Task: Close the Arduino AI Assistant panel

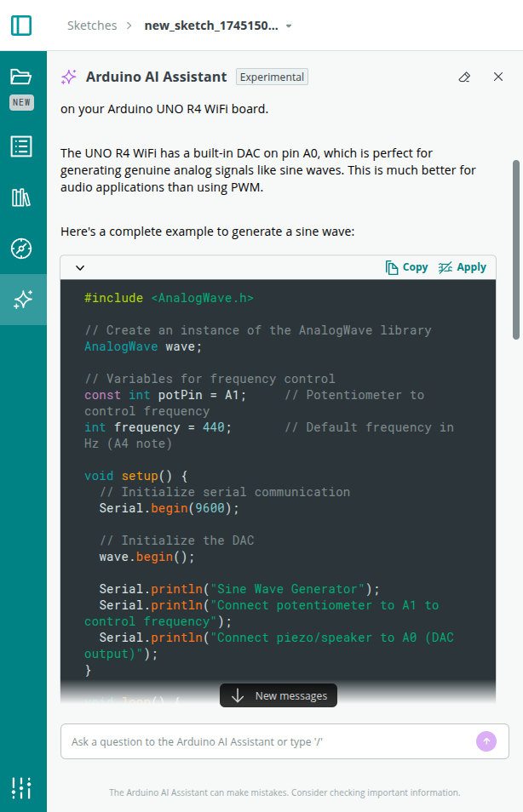Action: tap(498, 77)
